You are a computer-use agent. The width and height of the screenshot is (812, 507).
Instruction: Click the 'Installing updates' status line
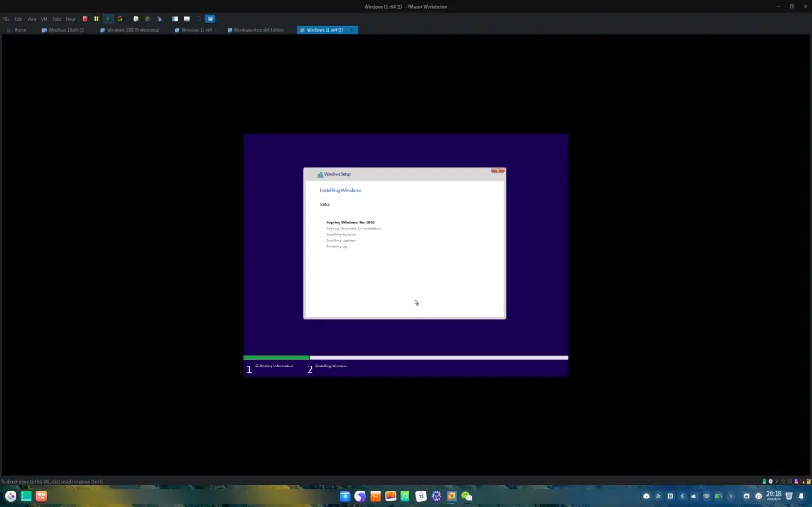(x=340, y=241)
